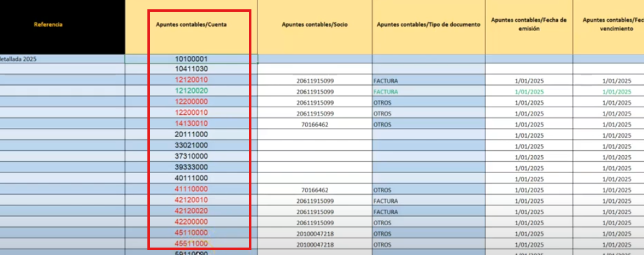Select account cell 14130010
This screenshot has width=644, height=255.
[191, 123]
